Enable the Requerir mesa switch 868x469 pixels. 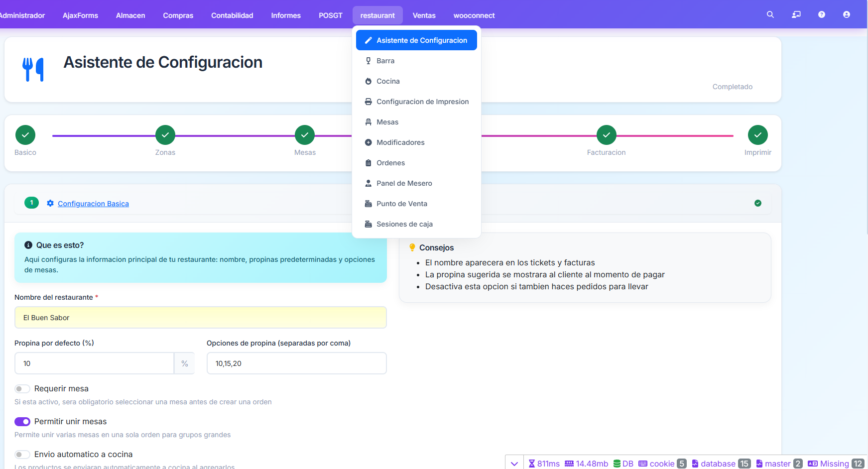click(x=22, y=389)
